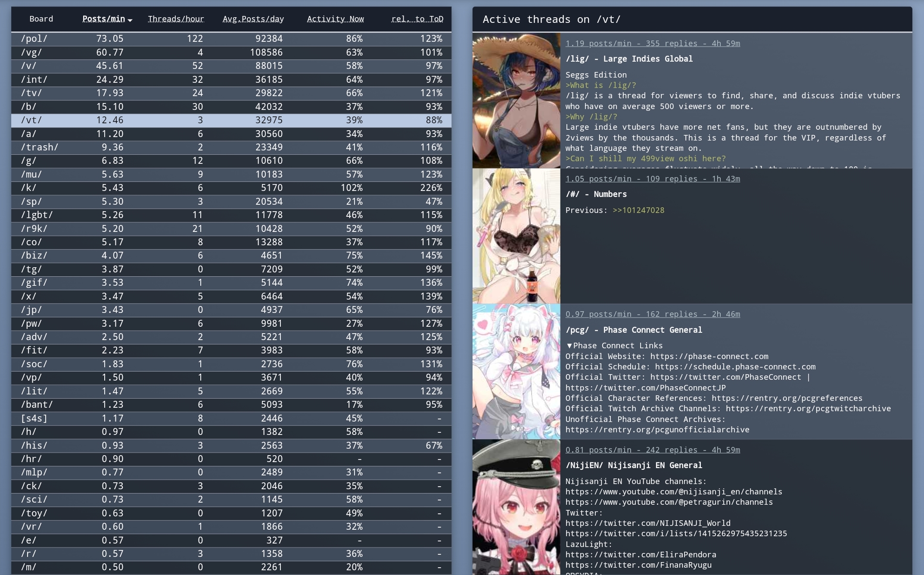This screenshot has height=575, width=924.
Task: Select the /tv/ board row
Action: (x=231, y=93)
